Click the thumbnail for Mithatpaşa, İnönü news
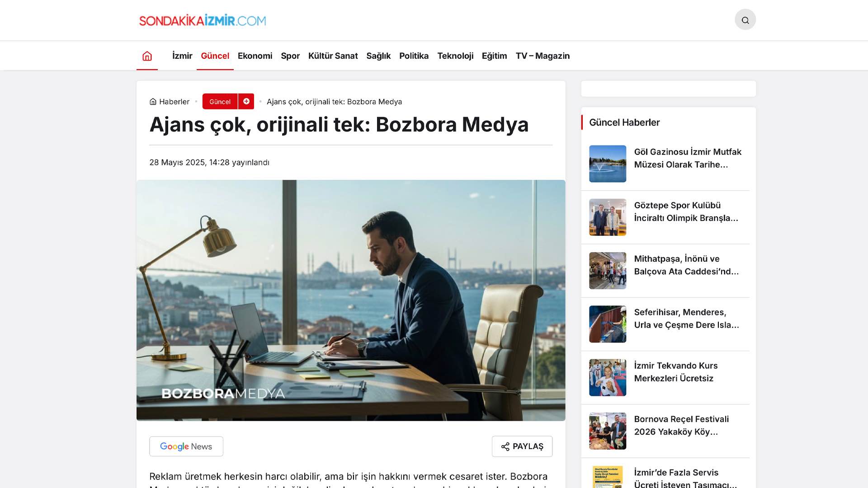Viewport: 868px width, 488px height. click(608, 271)
